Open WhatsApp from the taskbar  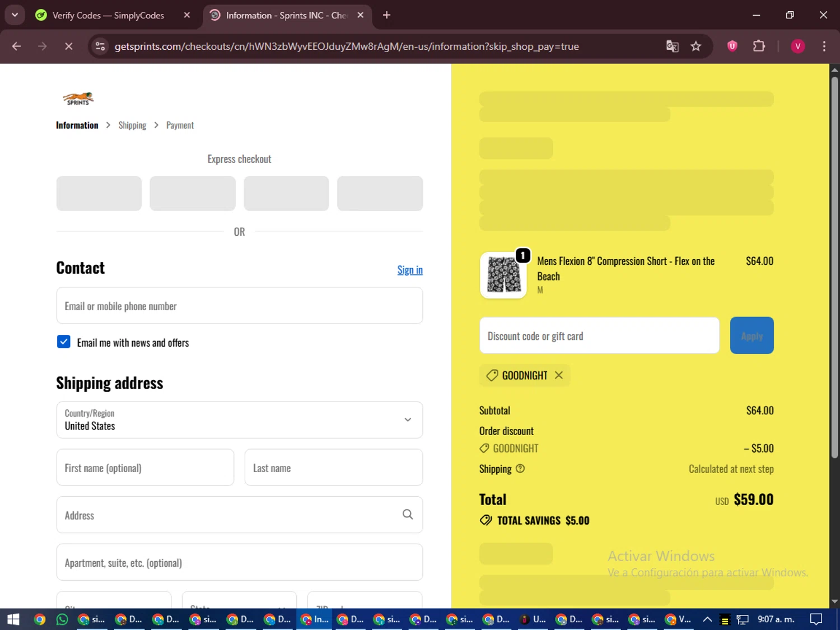62,619
